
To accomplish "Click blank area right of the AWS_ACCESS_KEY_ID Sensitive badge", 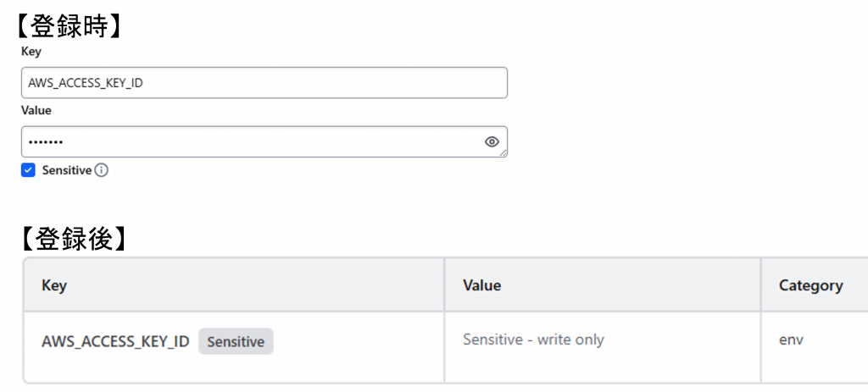I will (x=356, y=342).
